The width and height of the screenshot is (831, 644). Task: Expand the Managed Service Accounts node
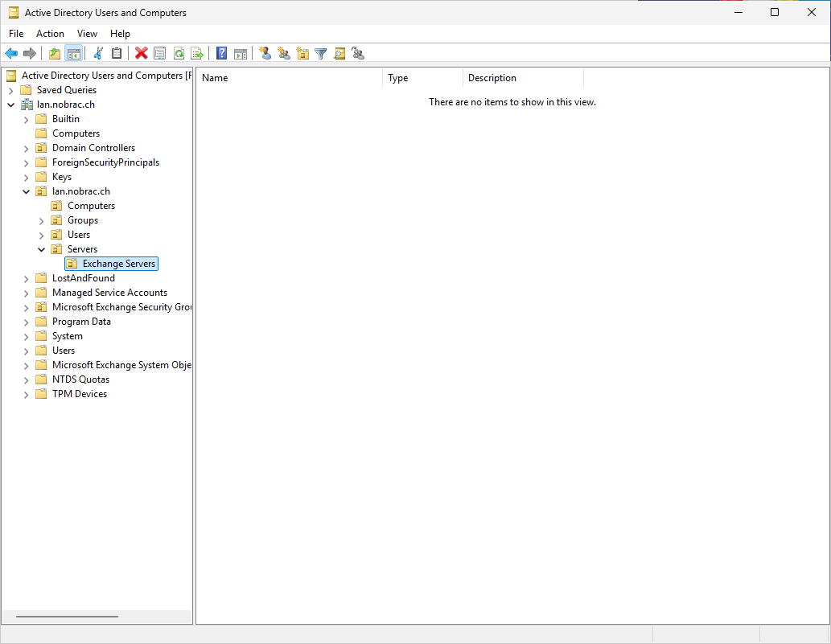[x=26, y=293]
